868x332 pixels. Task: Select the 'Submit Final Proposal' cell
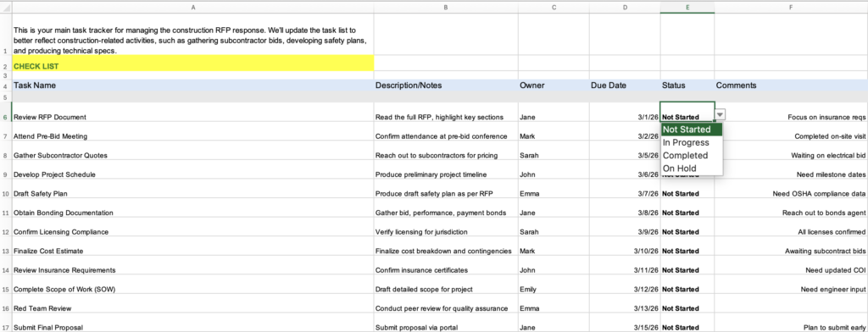pos(192,323)
